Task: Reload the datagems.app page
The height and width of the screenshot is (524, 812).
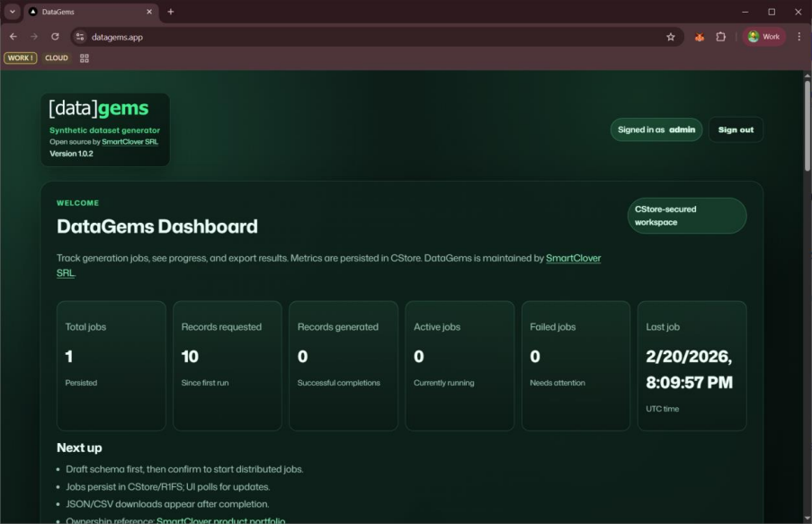Action: 56,37
